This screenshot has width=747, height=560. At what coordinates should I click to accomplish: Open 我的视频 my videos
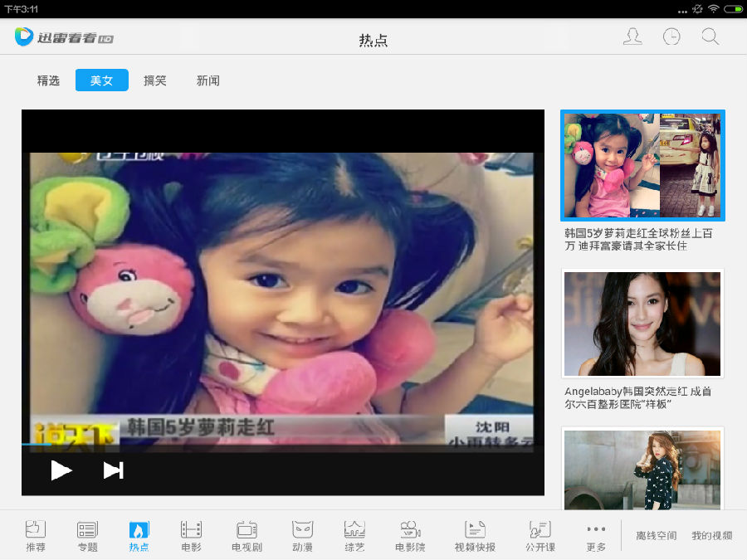tap(711, 536)
